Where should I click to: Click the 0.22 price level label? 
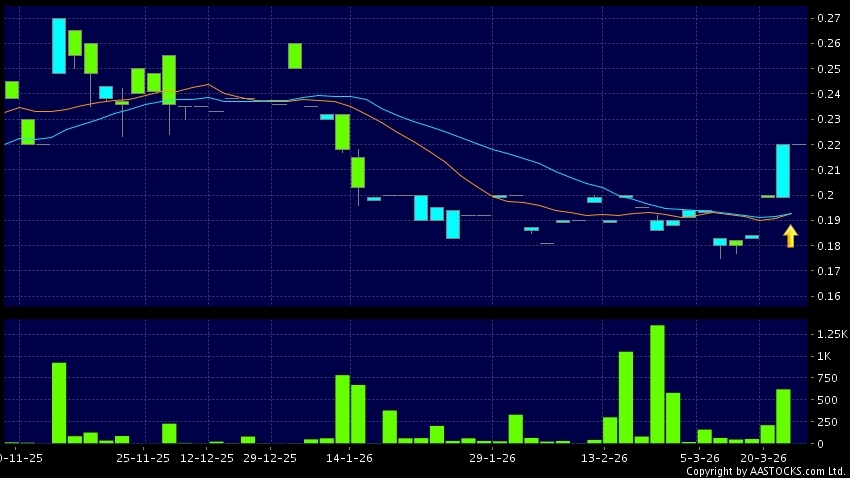coord(827,145)
